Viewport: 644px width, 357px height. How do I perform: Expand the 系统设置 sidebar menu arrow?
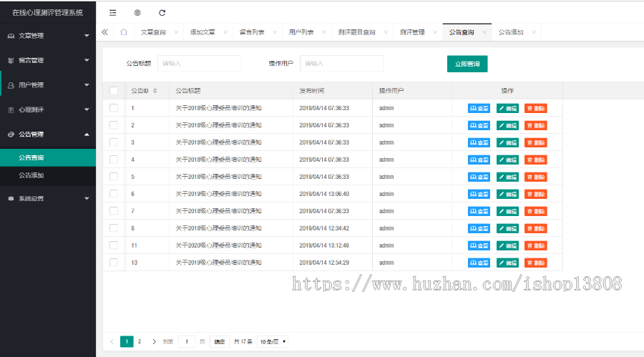(87, 199)
